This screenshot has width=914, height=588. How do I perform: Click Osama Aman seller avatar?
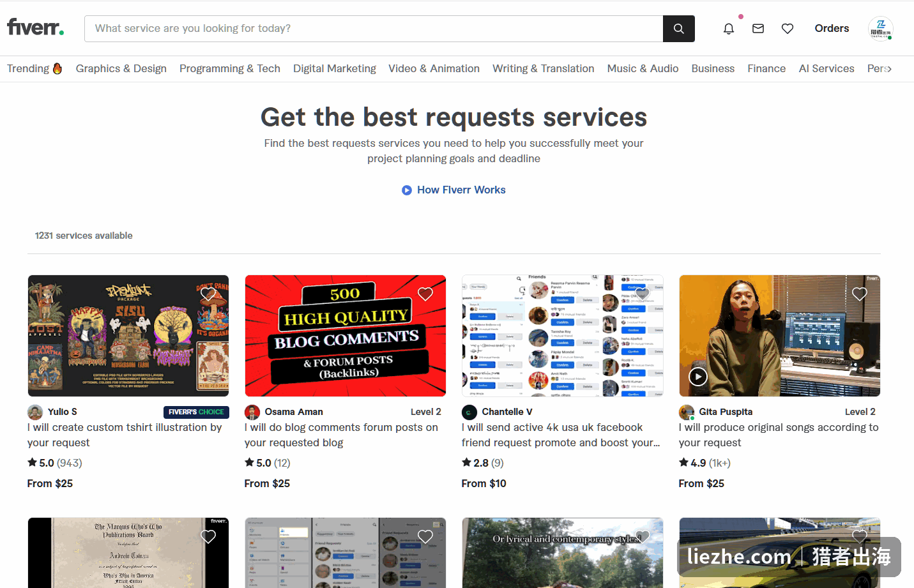(252, 412)
